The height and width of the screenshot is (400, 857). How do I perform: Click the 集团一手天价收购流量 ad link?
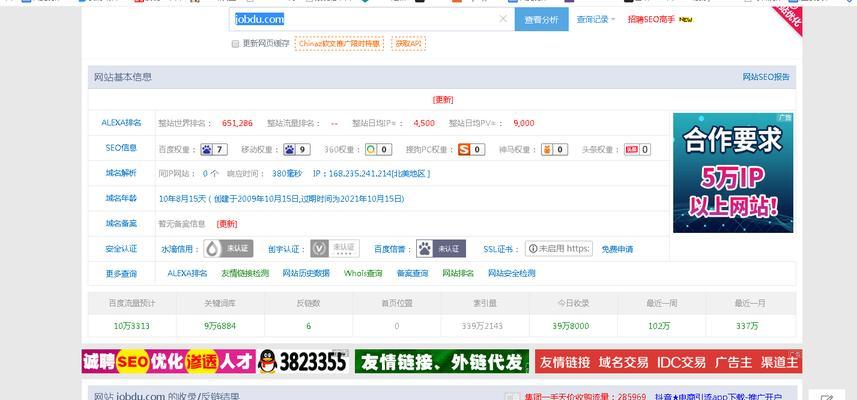pos(585,396)
